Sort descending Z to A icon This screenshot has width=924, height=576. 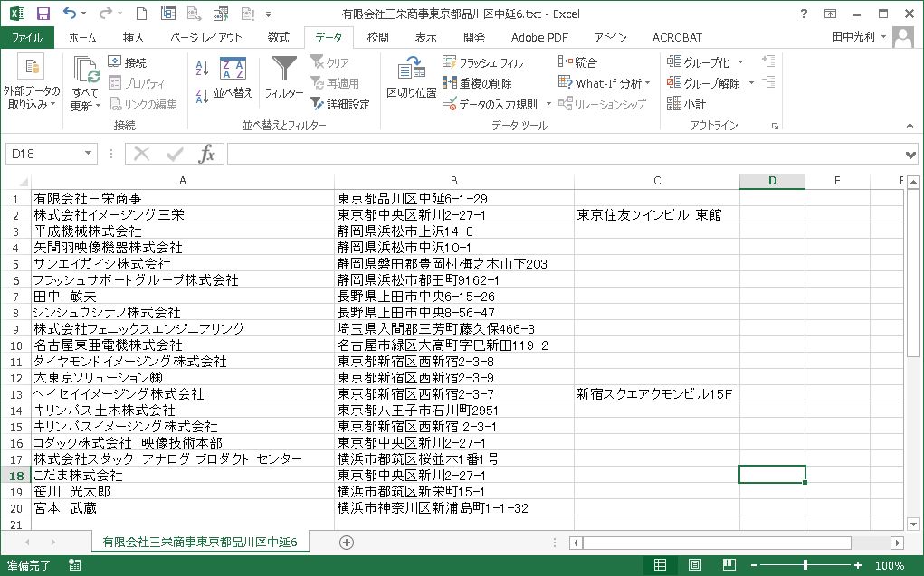[202, 96]
